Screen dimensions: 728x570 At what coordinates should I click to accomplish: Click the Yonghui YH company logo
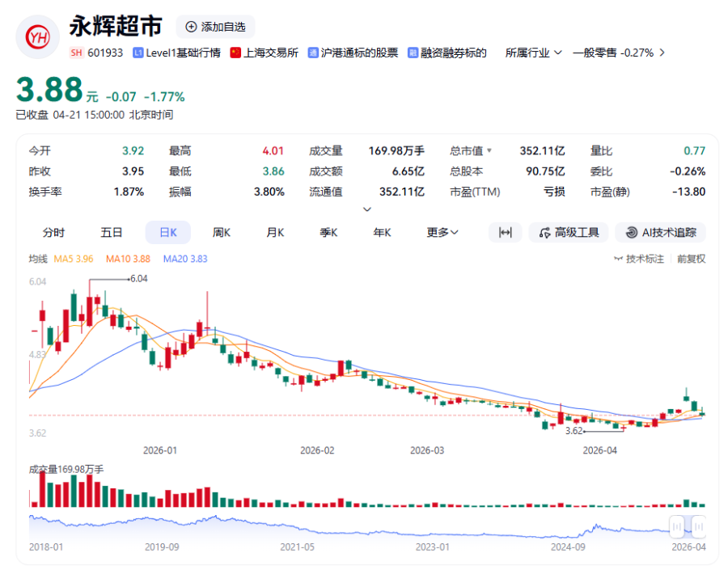[37, 36]
